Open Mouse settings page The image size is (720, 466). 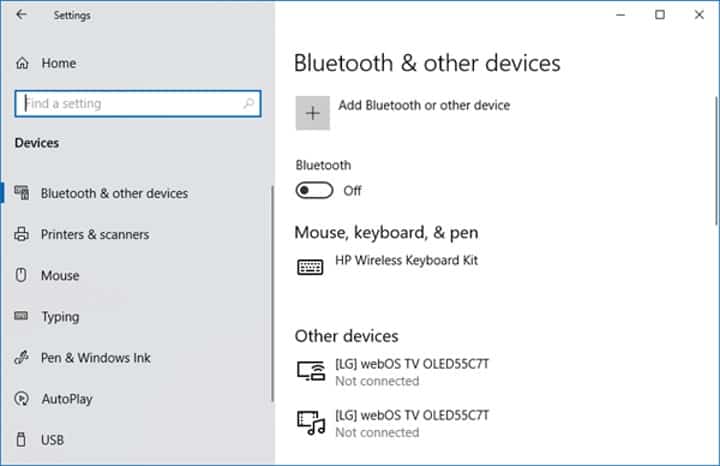point(60,275)
